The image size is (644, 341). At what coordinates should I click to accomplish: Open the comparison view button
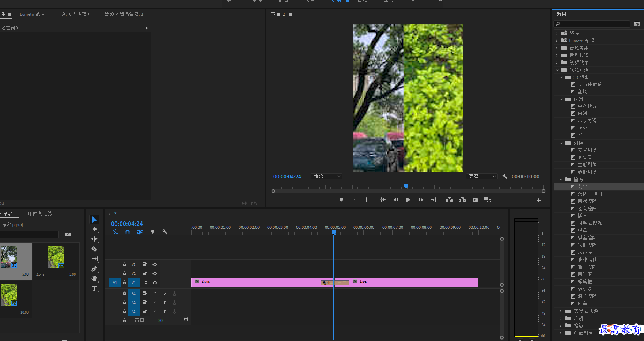tap(488, 200)
